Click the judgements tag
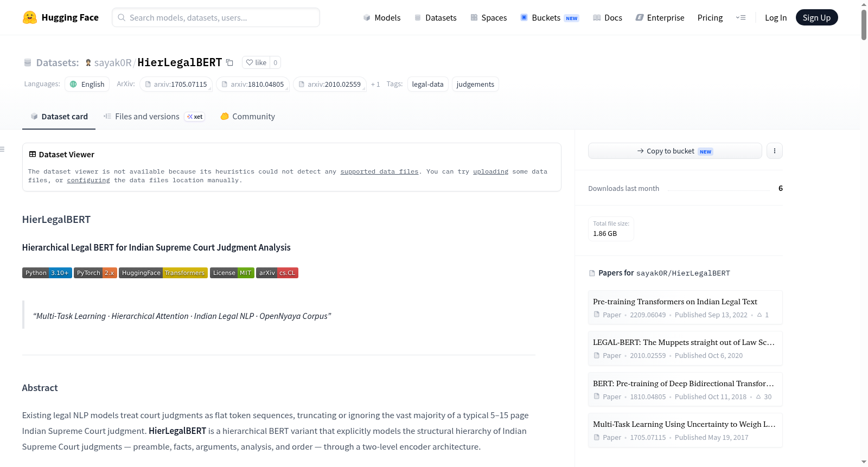This screenshot has height=467, width=868. [475, 84]
